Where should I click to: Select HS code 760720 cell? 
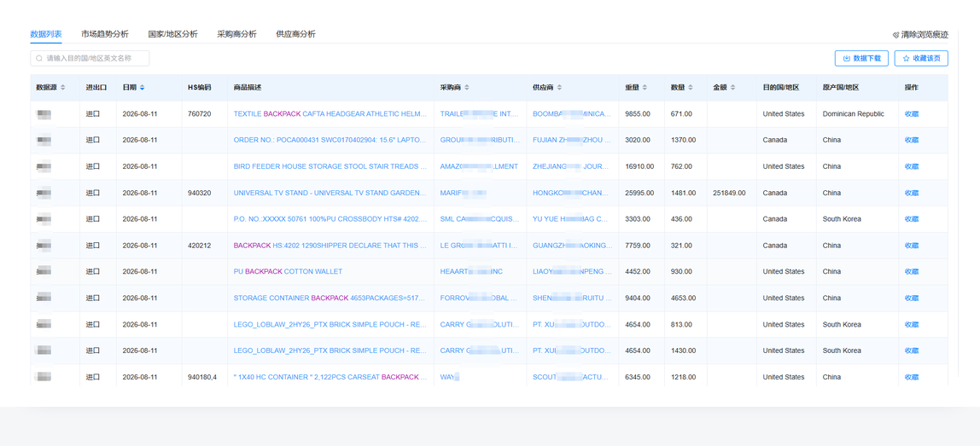coord(200,113)
